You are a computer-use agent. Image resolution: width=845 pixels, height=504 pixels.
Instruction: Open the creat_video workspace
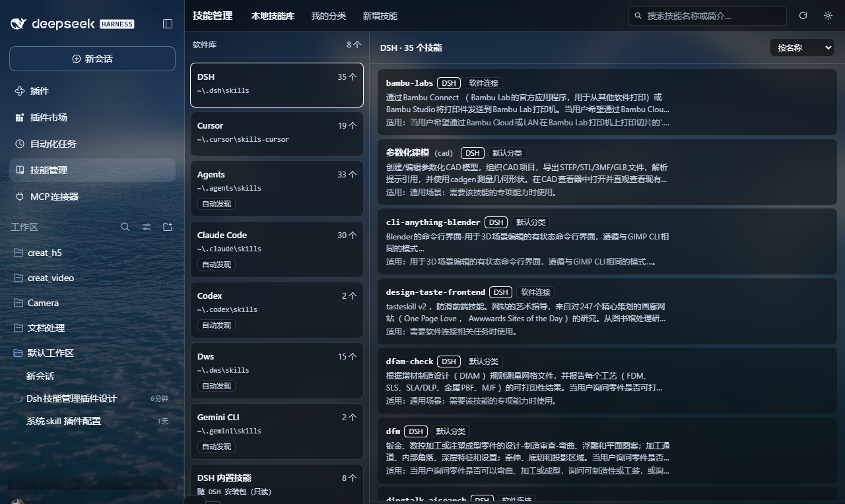(51, 278)
